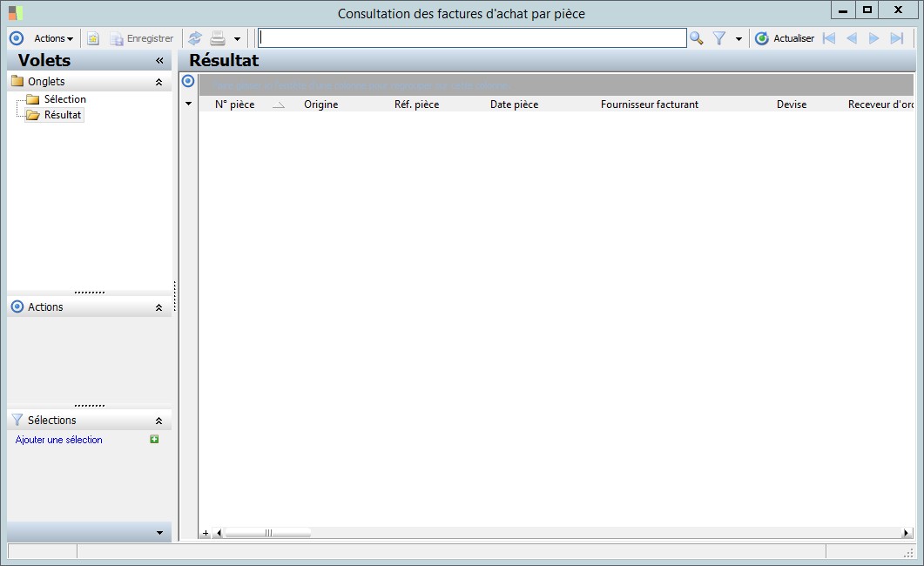The width and height of the screenshot is (924, 566).
Task: Click the refresh arrows icon in toolbar
Action: coord(195,38)
